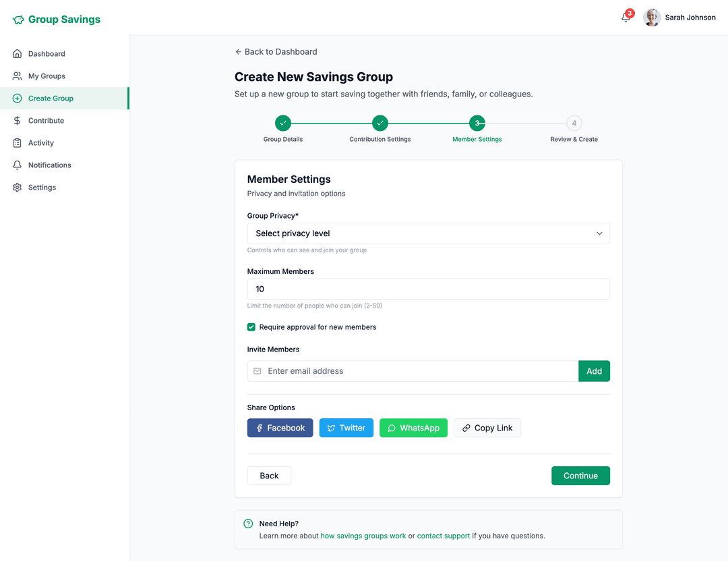Click Back to Dashboard link
The image size is (728, 562).
(x=276, y=52)
